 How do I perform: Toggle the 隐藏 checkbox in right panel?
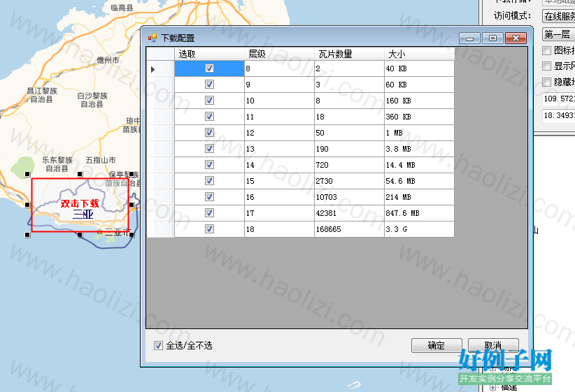[547, 82]
